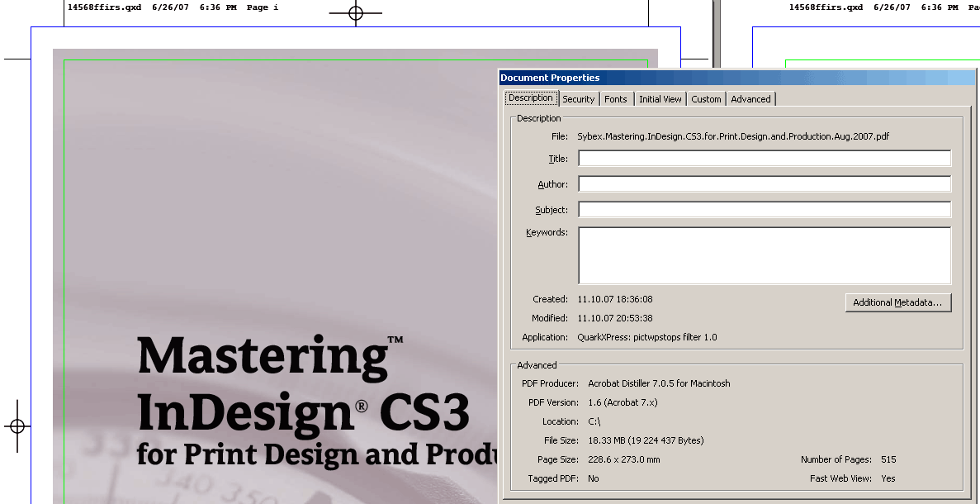This screenshot has height=504, width=980.
Task: Focus the Author text field
Action: point(765,184)
